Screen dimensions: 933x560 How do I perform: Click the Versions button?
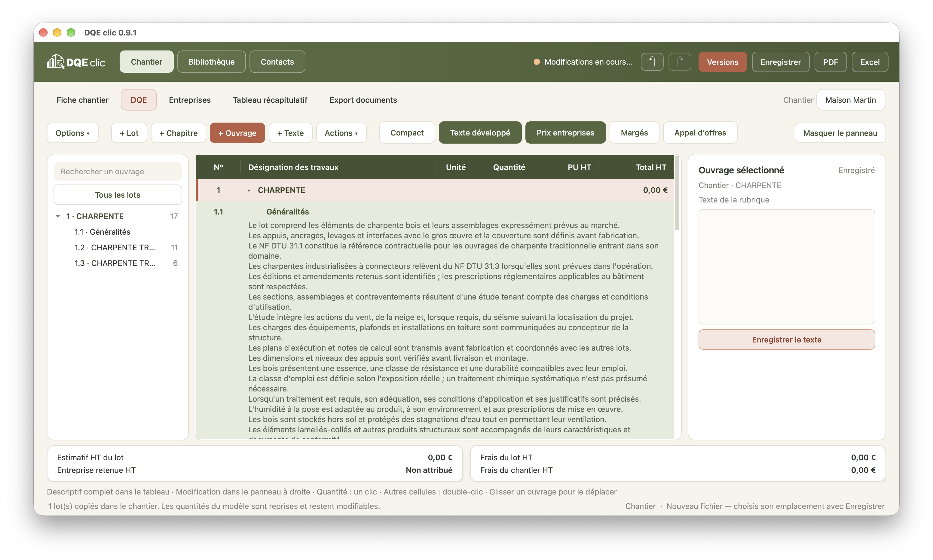[x=722, y=62]
